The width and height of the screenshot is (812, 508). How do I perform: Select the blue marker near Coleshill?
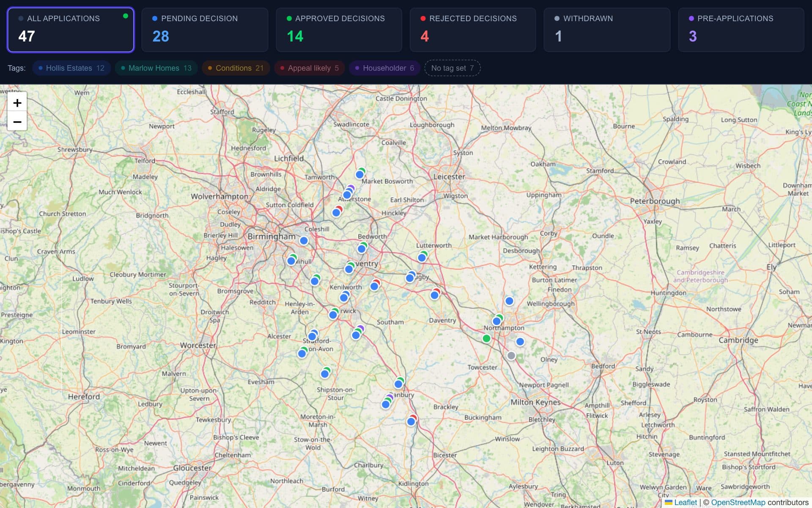pos(304,241)
